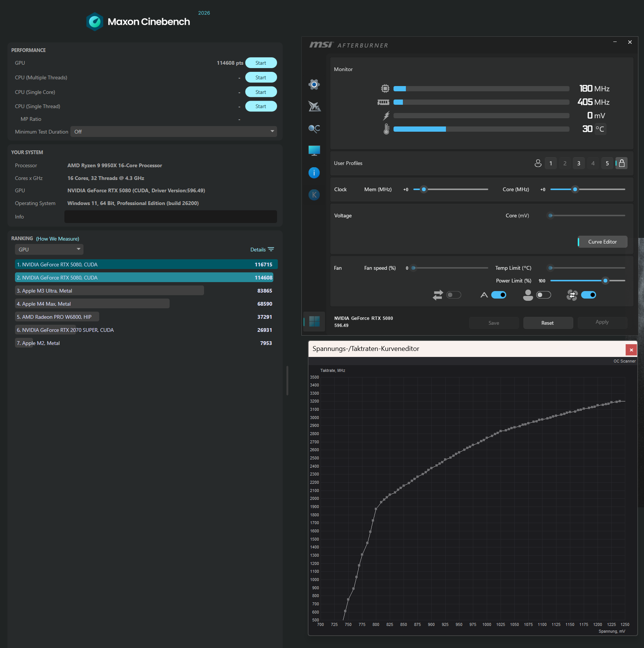Adjust the Power Limit (%) slider handle
The image size is (644, 648).
click(605, 281)
